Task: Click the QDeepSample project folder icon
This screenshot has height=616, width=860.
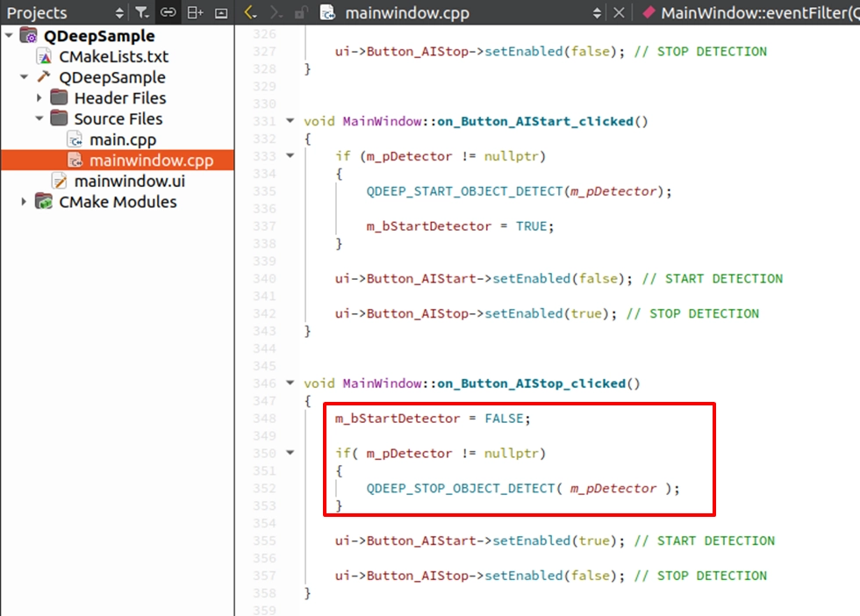Action: click(28, 36)
